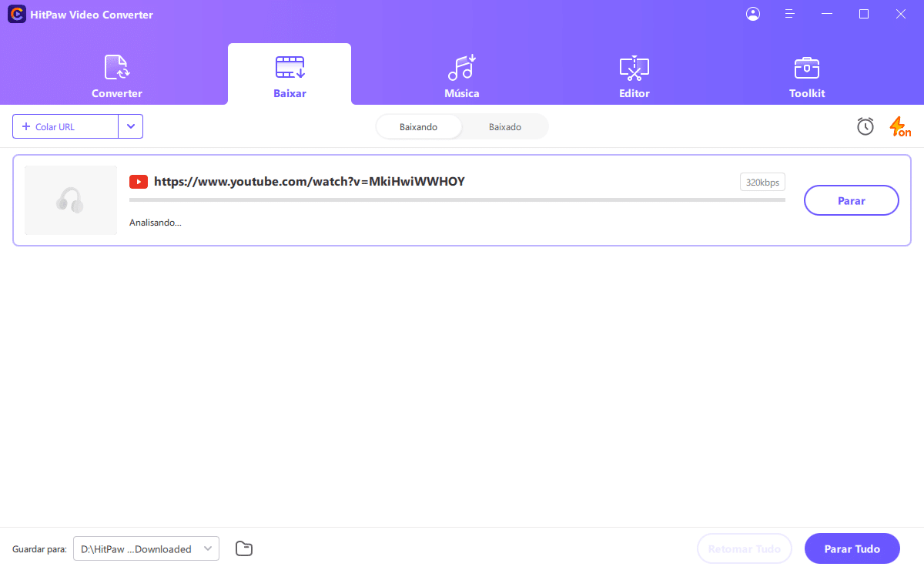Open the Editor tab
Viewport: 924px width, 570px height.
click(x=634, y=75)
